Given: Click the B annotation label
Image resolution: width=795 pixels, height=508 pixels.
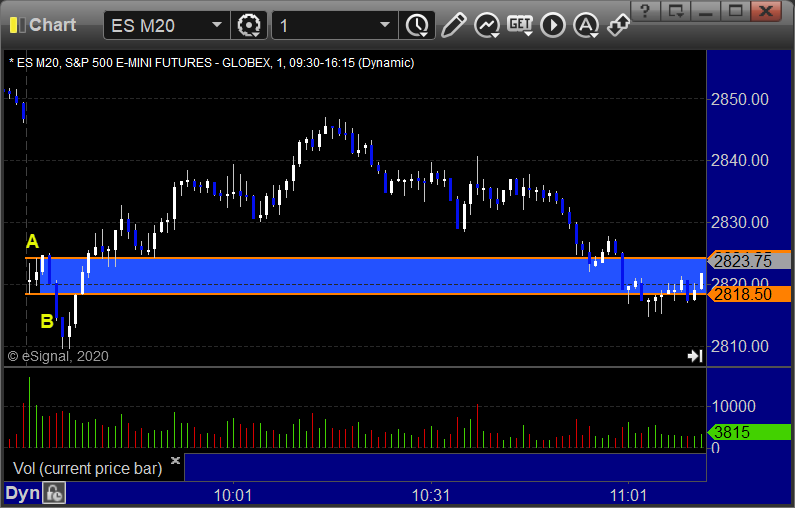Looking at the screenshot, I should pos(47,321).
